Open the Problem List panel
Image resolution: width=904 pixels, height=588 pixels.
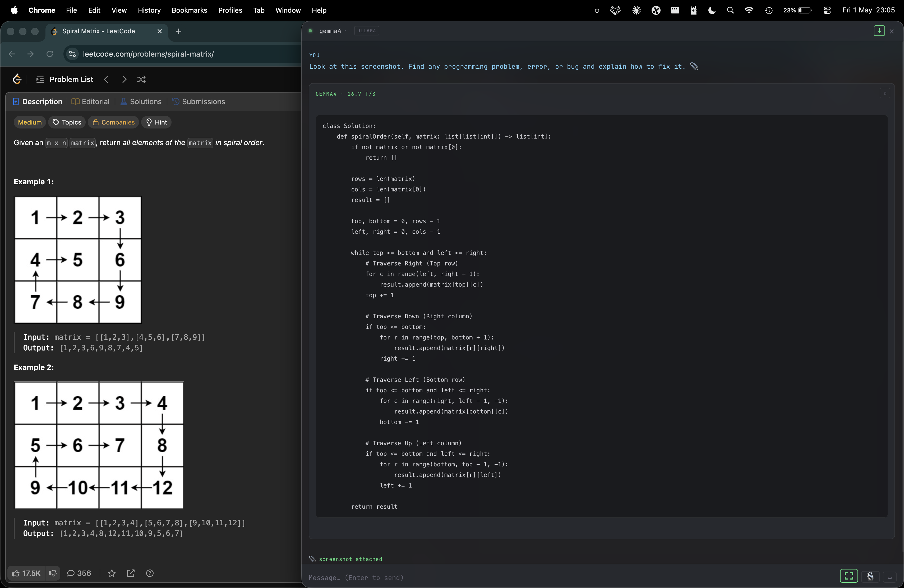coord(64,79)
